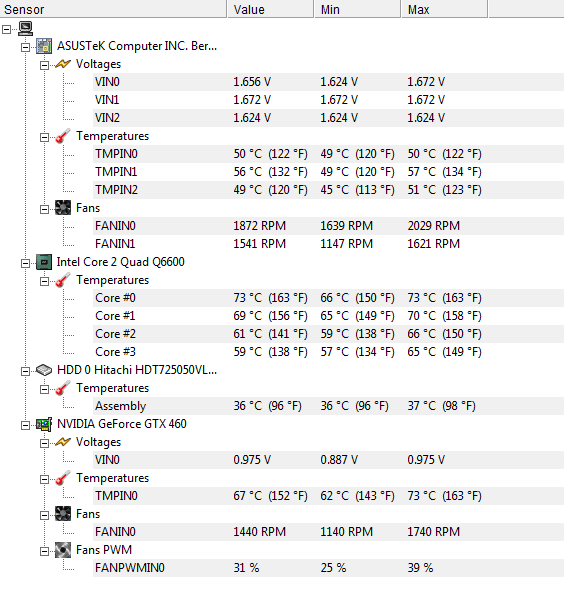Screen dimensions: 564x606
Task: Click the fan icon beside NVIDIA Fans
Action: (x=63, y=514)
